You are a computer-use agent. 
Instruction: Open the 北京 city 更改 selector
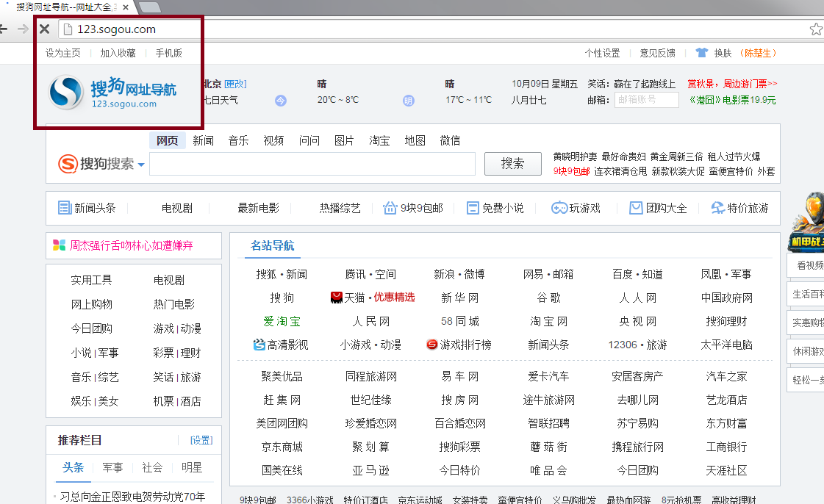(x=235, y=84)
